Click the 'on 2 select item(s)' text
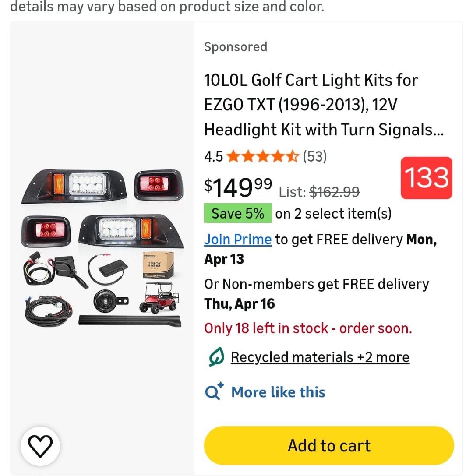The width and height of the screenshot is (473, 476). click(x=333, y=213)
